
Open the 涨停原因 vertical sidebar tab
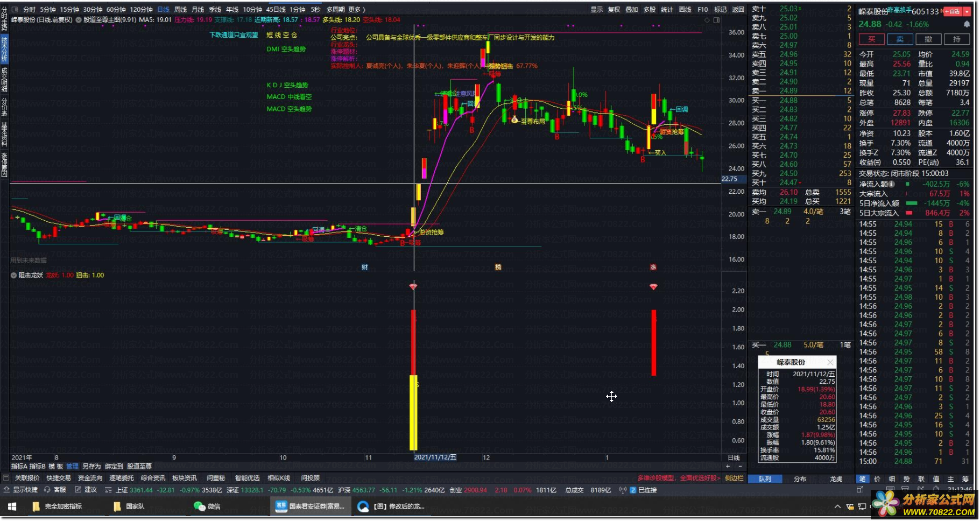point(4,165)
